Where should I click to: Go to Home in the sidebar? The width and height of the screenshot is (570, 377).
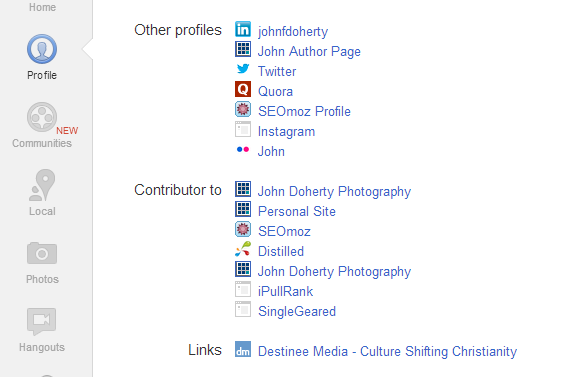pos(42,7)
